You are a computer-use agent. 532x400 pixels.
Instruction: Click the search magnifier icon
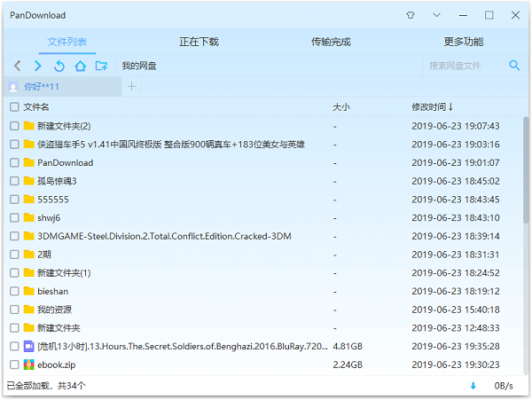tap(514, 66)
